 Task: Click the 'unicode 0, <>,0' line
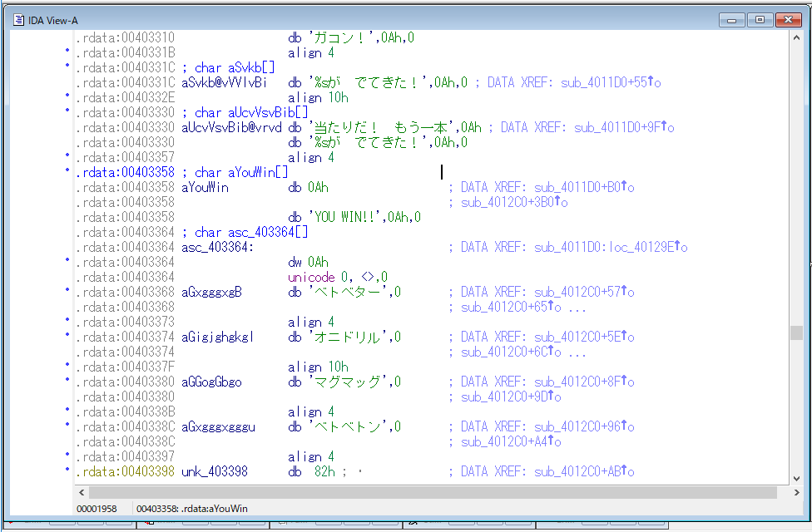pyautogui.click(x=338, y=277)
